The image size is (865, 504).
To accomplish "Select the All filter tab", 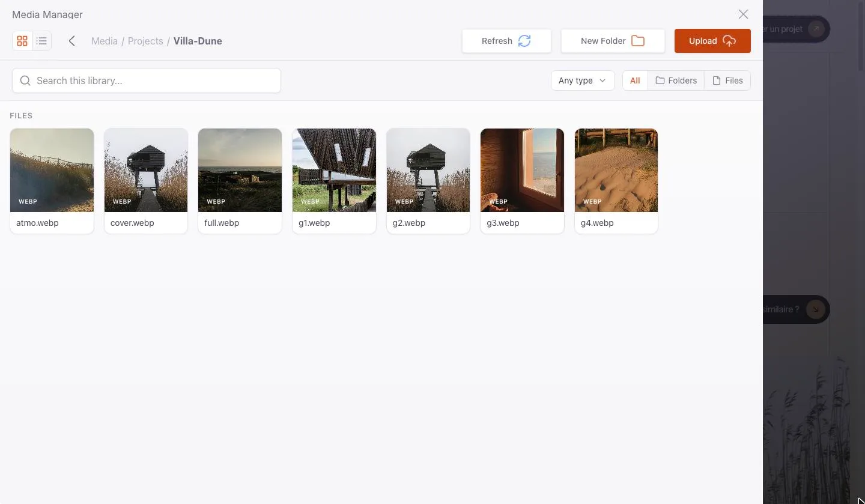I will tap(635, 80).
